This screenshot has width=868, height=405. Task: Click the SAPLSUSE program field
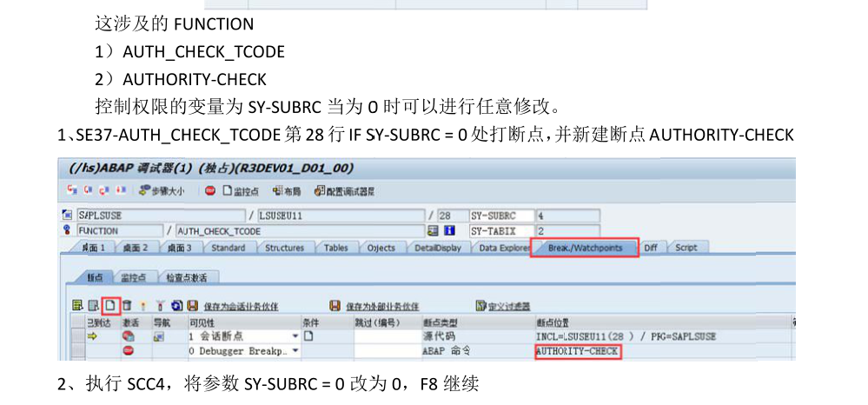pos(160,216)
